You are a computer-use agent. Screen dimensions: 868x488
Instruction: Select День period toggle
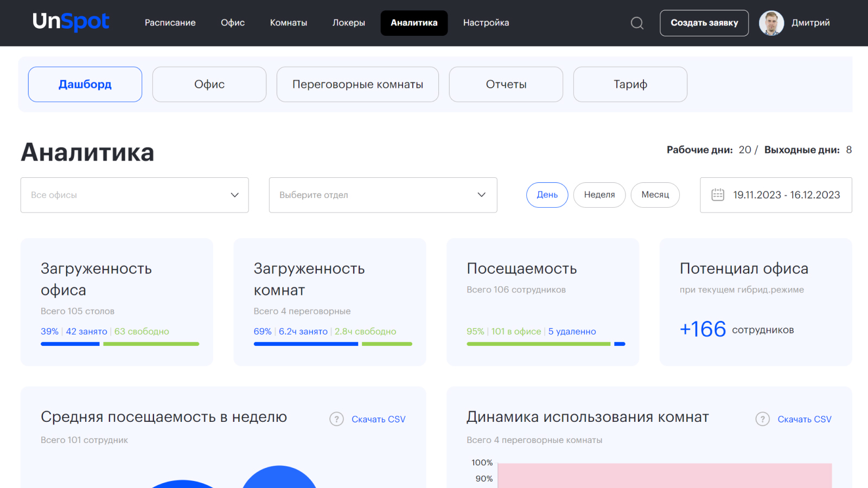pyautogui.click(x=547, y=195)
